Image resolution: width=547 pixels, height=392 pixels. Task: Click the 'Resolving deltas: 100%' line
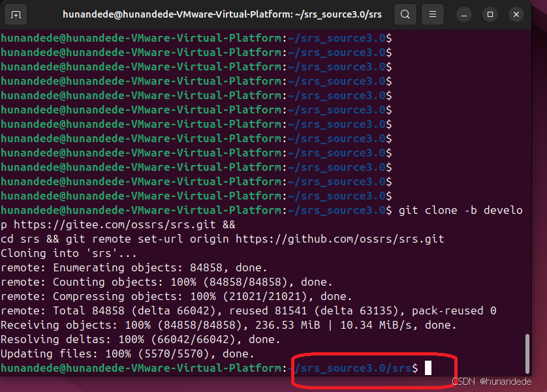click(x=140, y=339)
